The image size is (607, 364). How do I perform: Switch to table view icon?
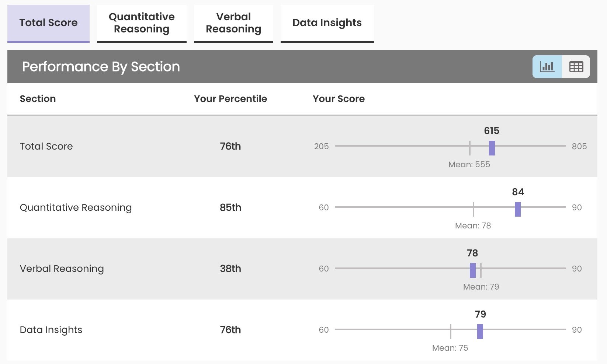click(576, 67)
